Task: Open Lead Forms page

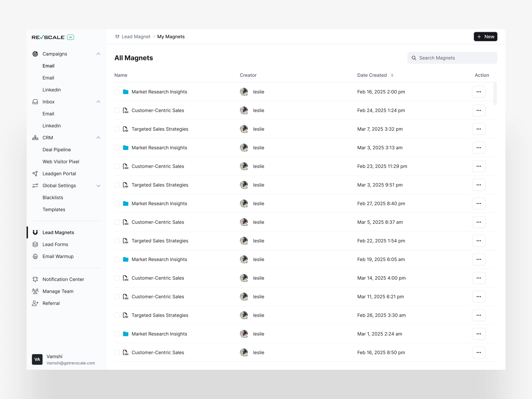Action: (x=55, y=244)
